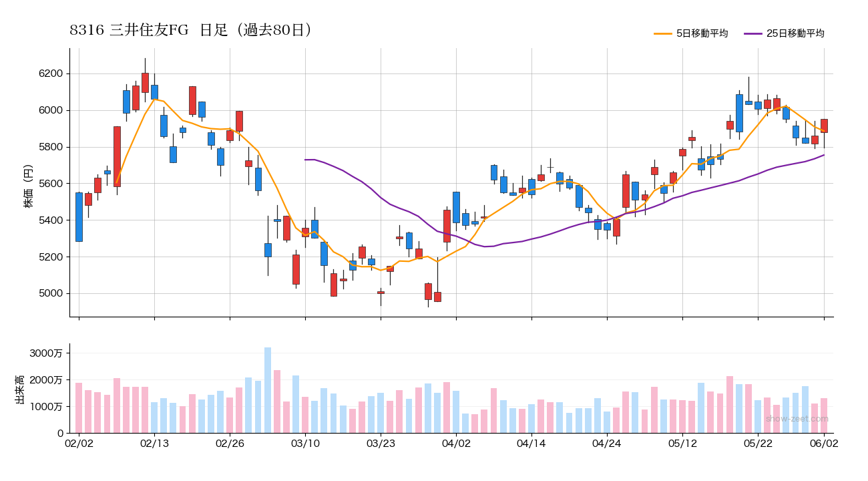The width and height of the screenshot is (868, 481).
Task: Select the 25日移動平均 legend label
Action: (x=795, y=33)
